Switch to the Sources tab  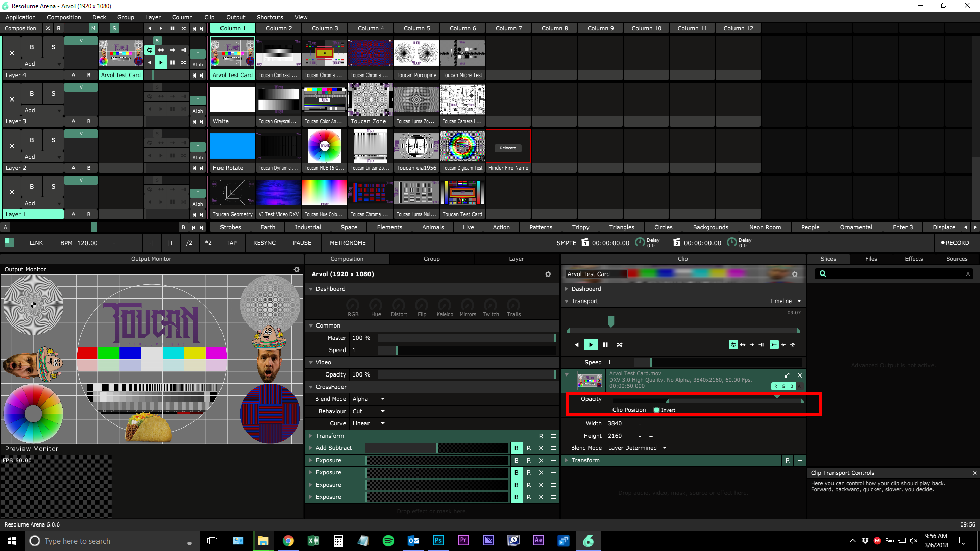(957, 259)
